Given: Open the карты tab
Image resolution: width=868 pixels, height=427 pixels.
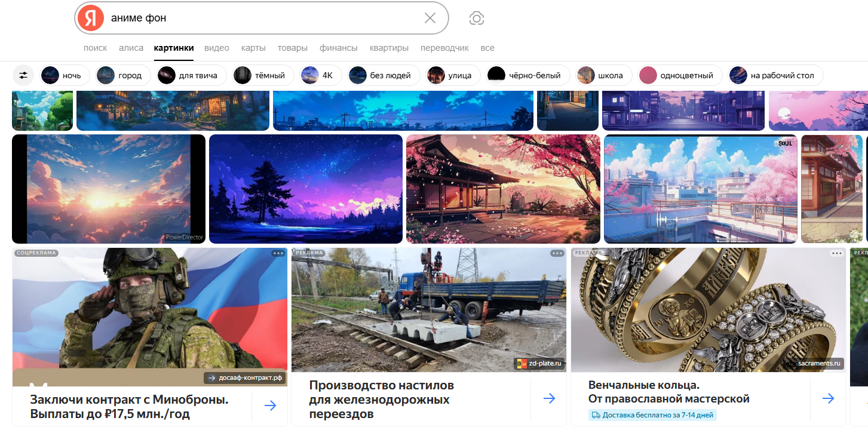Looking at the screenshot, I should (253, 48).
